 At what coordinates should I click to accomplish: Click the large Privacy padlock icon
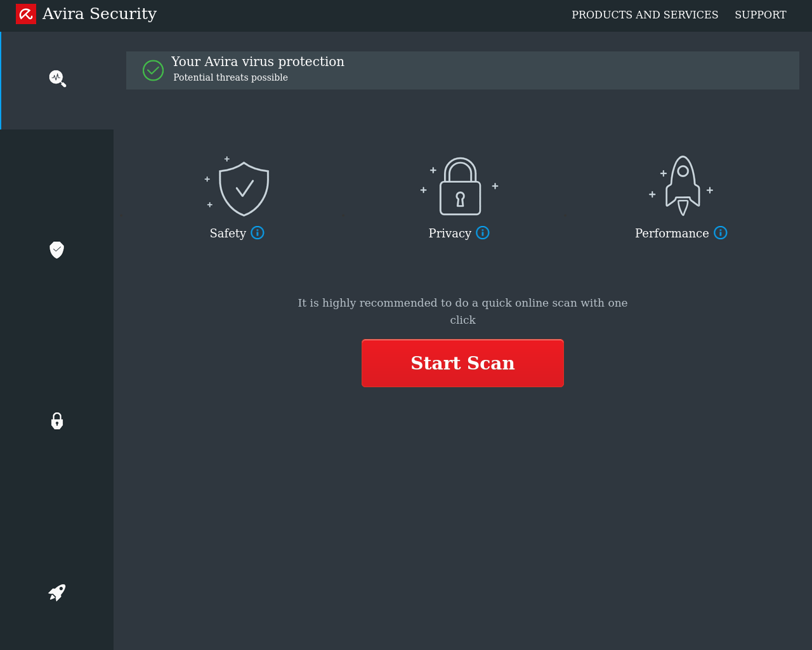coord(460,187)
